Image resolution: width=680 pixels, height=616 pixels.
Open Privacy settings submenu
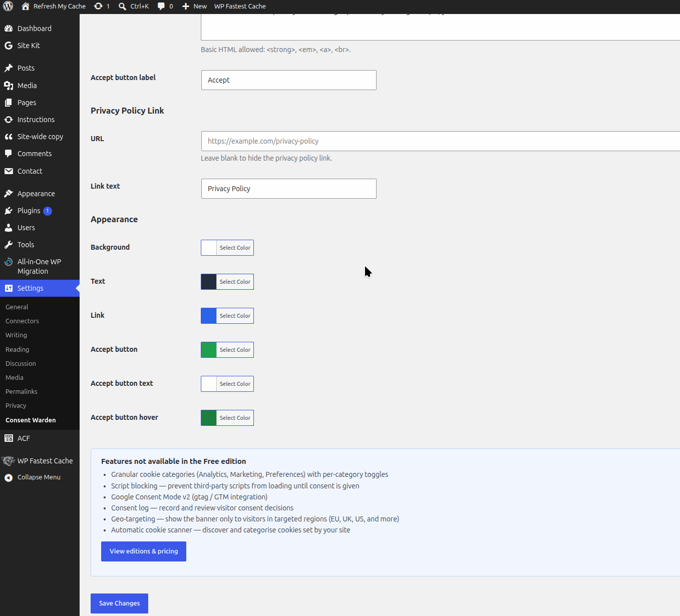16,405
